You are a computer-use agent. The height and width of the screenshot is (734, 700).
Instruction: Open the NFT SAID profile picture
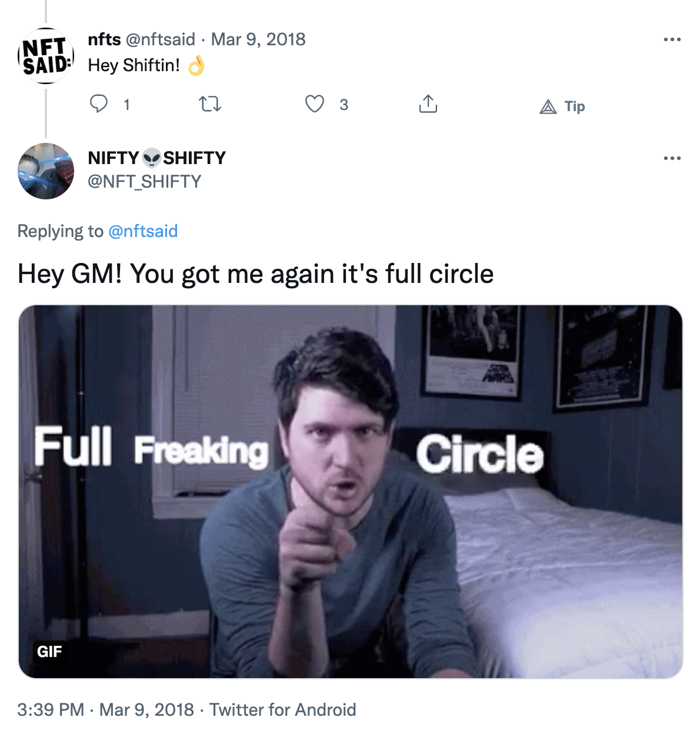45,55
